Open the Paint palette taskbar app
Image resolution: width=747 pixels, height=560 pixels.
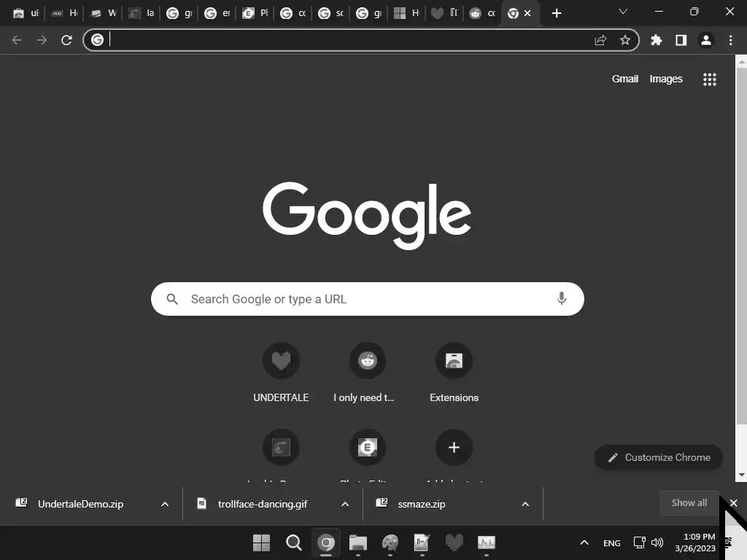tap(390, 542)
